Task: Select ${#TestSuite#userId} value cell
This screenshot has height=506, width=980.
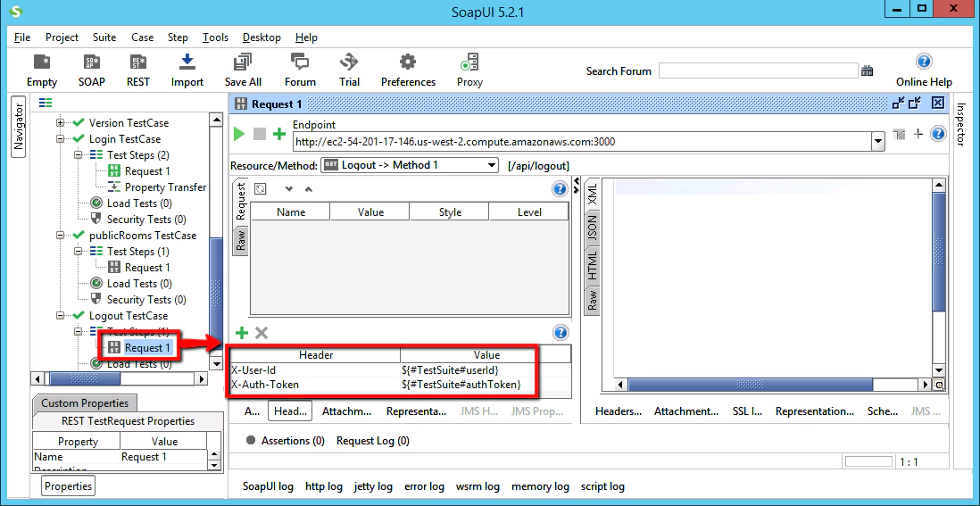Action: click(486, 370)
